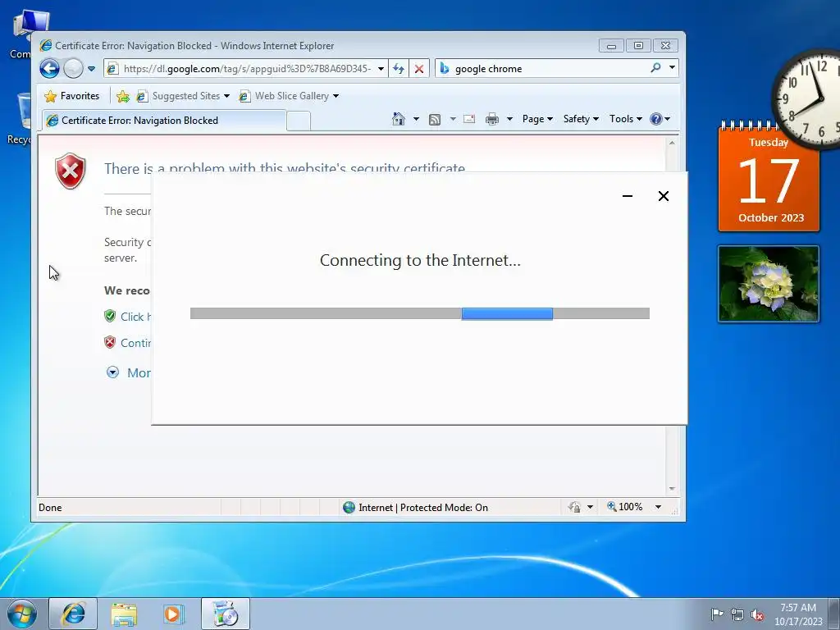
Task: Open Recycle Bin desktop icon
Action: (x=21, y=118)
